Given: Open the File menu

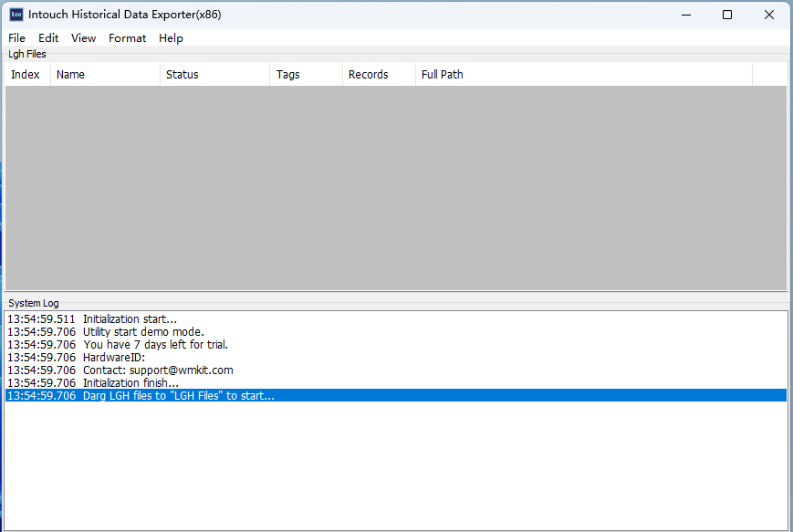Looking at the screenshot, I should click(16, 38).
